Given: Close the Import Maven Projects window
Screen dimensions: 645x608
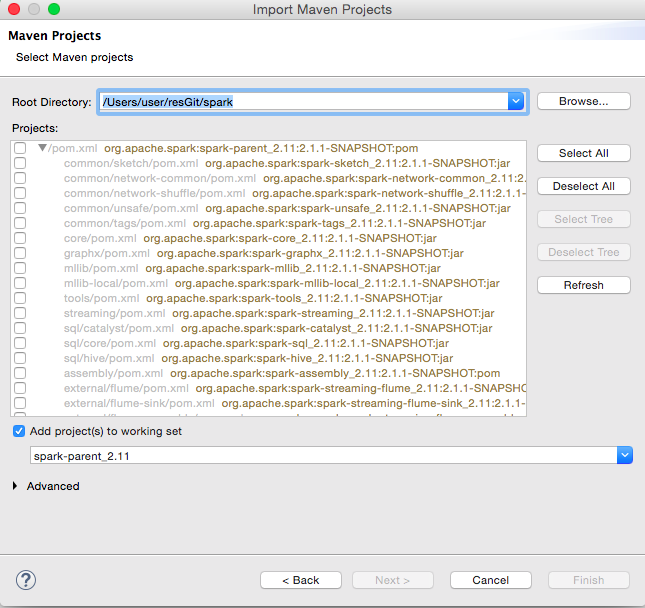Looking at the screenshot, I should click(x=14, y=9).
